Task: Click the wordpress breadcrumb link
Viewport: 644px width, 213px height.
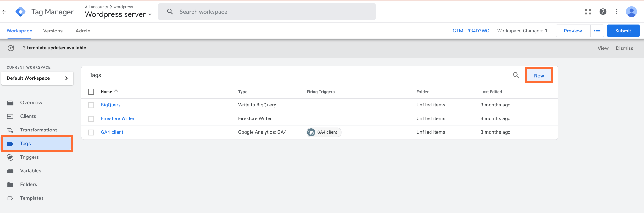Action: 123,7
